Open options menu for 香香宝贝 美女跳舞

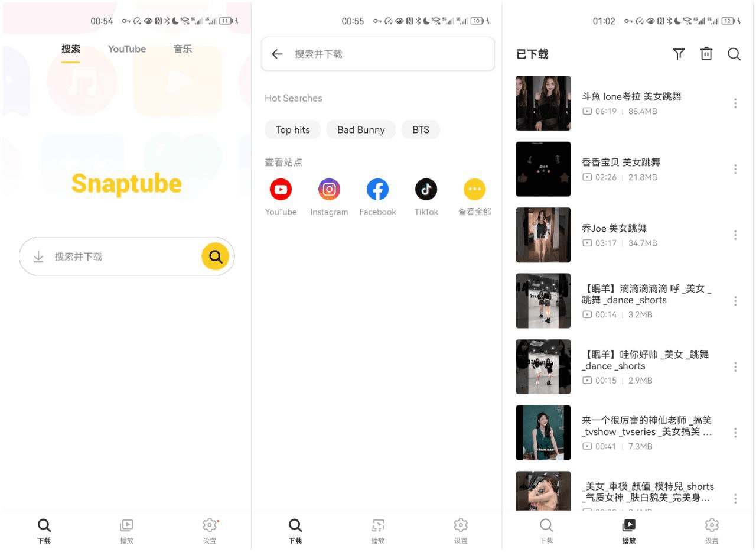pos(735,169)
